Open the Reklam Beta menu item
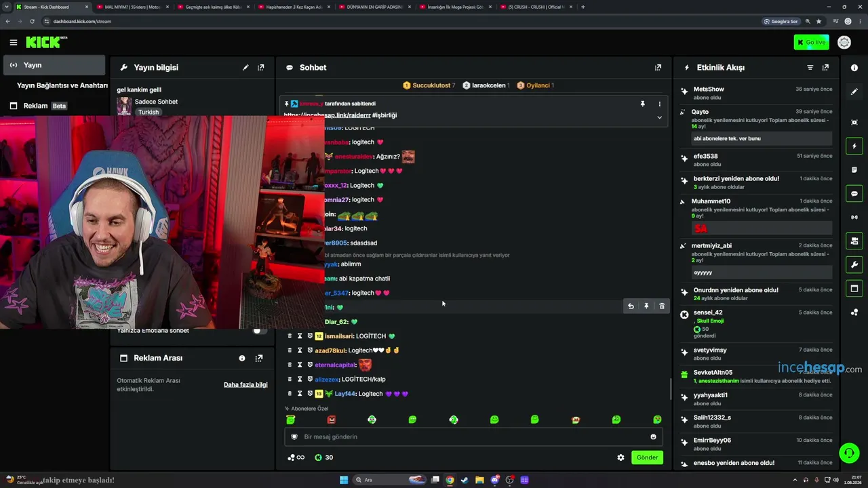 tap(39, 106)
